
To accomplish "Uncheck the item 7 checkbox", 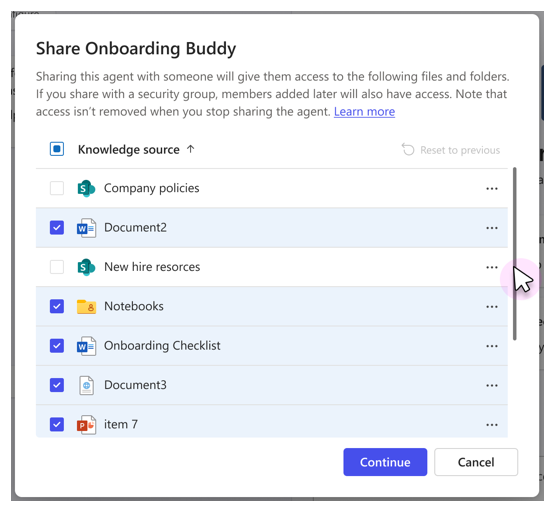I will [x=57, y=424].
